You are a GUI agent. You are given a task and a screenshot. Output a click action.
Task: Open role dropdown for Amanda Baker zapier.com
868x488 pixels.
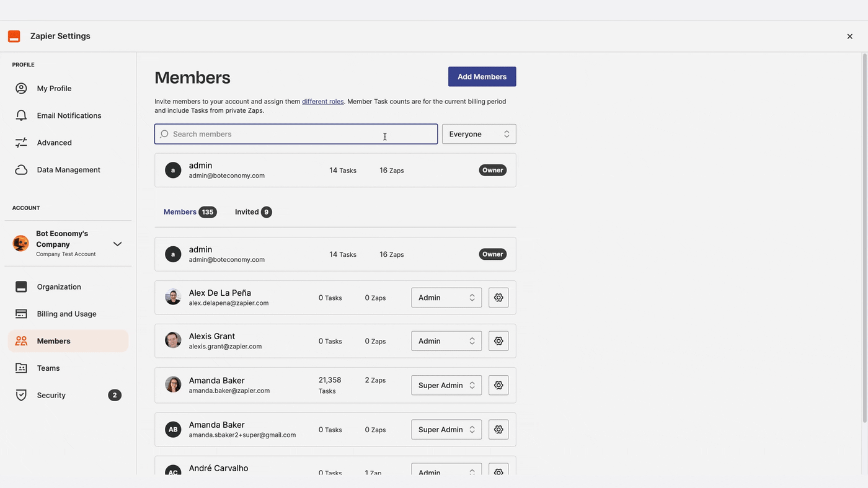click(x=446, y=385)
